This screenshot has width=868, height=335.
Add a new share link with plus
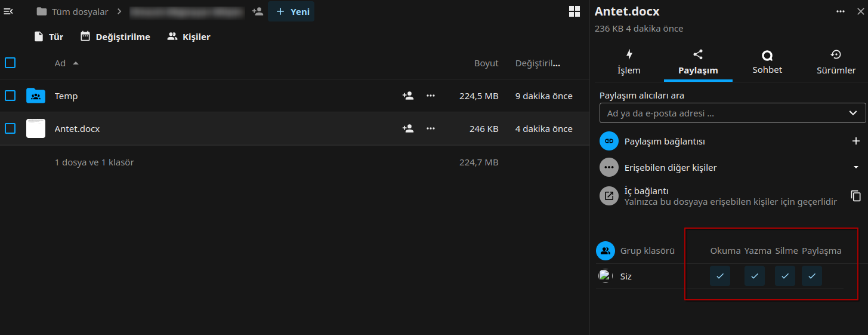pyautogui.click(x=855, y=142)
